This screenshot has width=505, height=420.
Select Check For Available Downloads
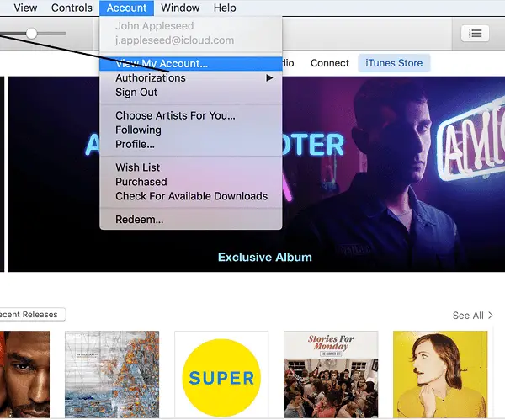[x=191, y=196]
